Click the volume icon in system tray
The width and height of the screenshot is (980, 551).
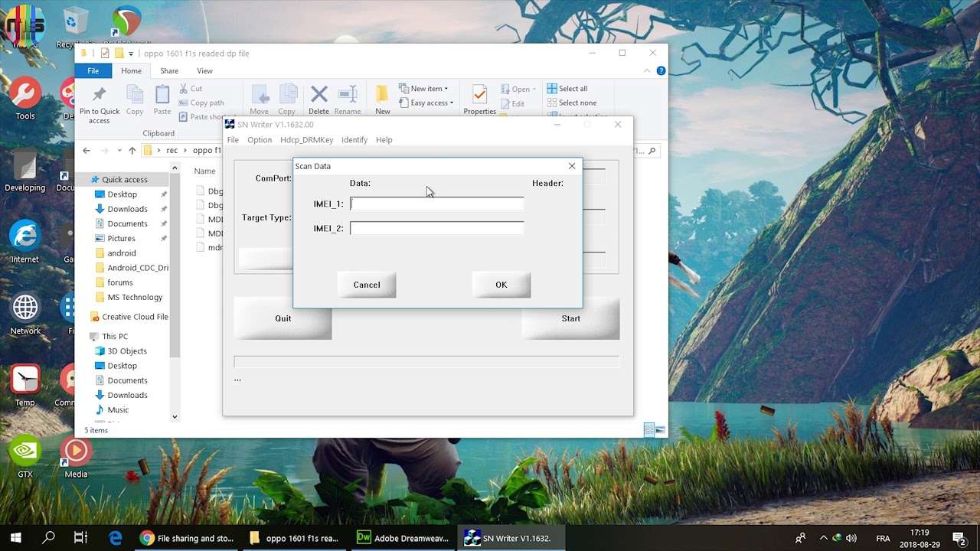pos(851,538)
